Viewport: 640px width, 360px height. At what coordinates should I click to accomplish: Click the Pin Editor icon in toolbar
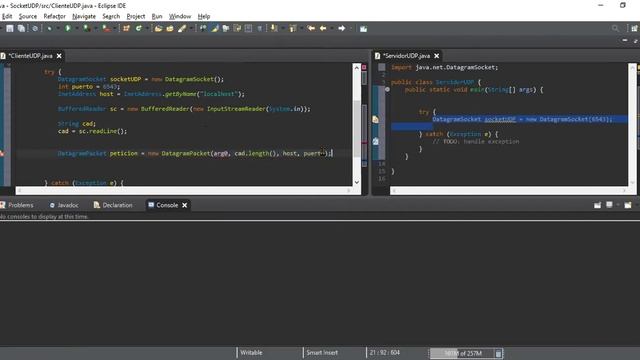pos(363,29)
